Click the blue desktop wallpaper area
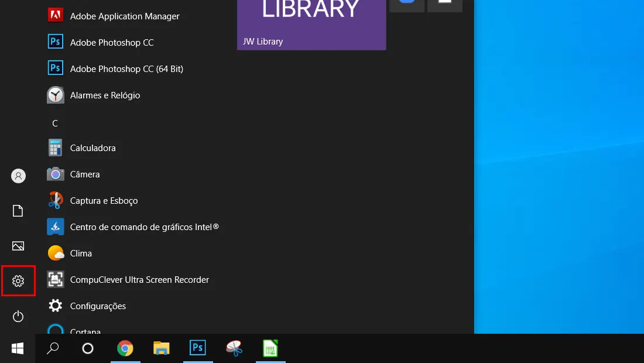 [x=559, y=167]
